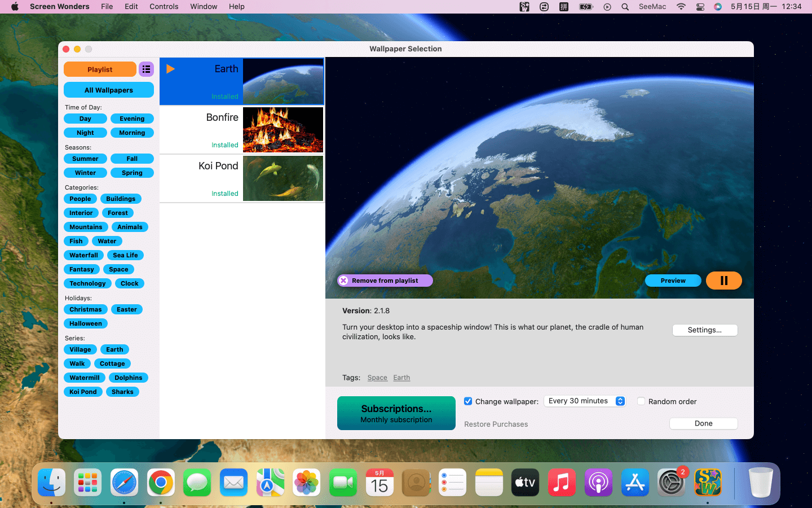Click the Settings... button
Image resolution: width=812 pixels, height=508 pixels.
click(704, 330)
